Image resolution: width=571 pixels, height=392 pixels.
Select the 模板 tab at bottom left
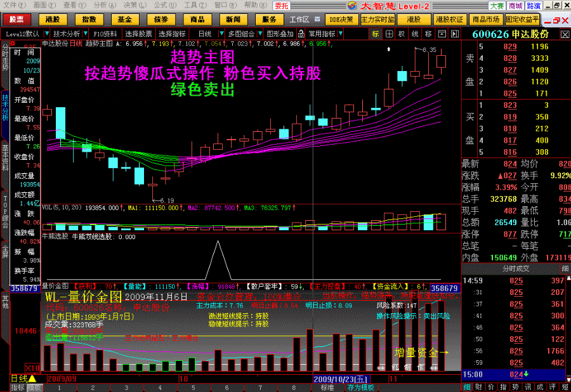(x=34, y=388)
